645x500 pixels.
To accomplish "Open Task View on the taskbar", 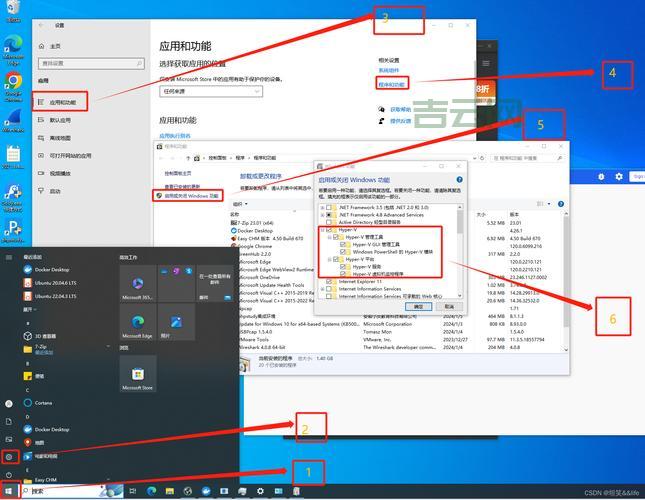I will (x=132, y=491).
